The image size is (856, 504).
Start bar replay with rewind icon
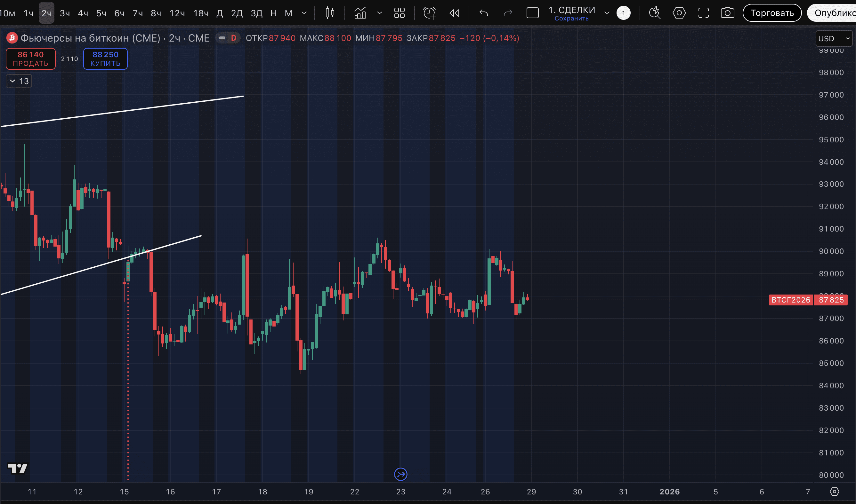pyautogui.click(x=454, y=13)
